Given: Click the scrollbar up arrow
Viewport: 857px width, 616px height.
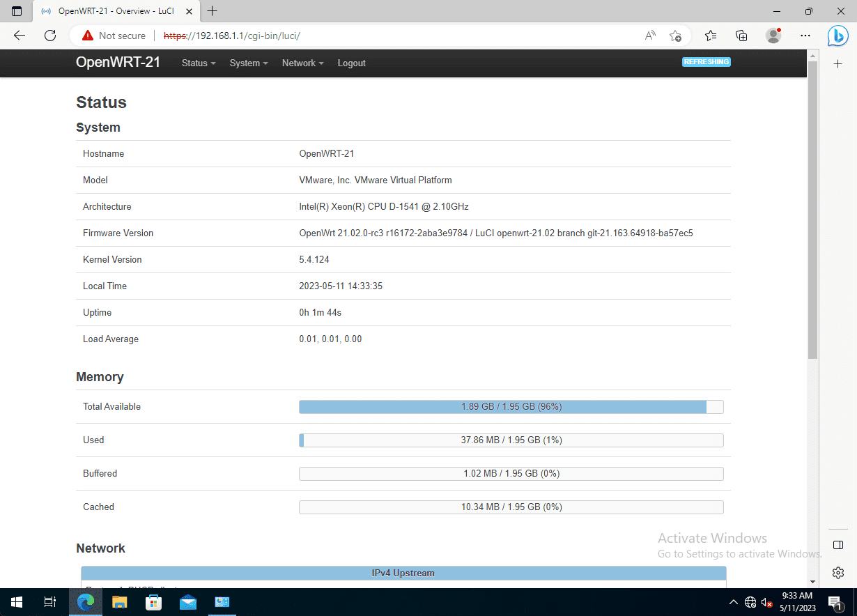Looking at the screenshot, I should (812, 54).
